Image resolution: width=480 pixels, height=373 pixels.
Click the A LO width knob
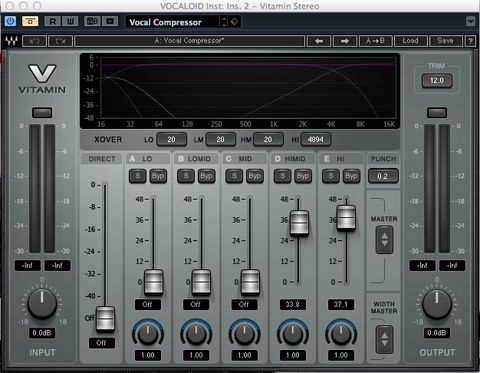point(148,334)
